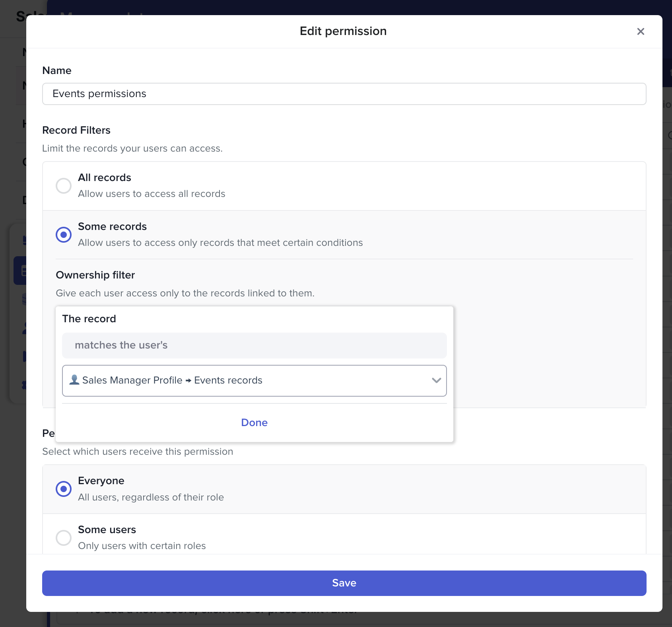This screenshot has width=672, height=627.
Task: Click the 'Some users' option label
Action: [107, 530]
